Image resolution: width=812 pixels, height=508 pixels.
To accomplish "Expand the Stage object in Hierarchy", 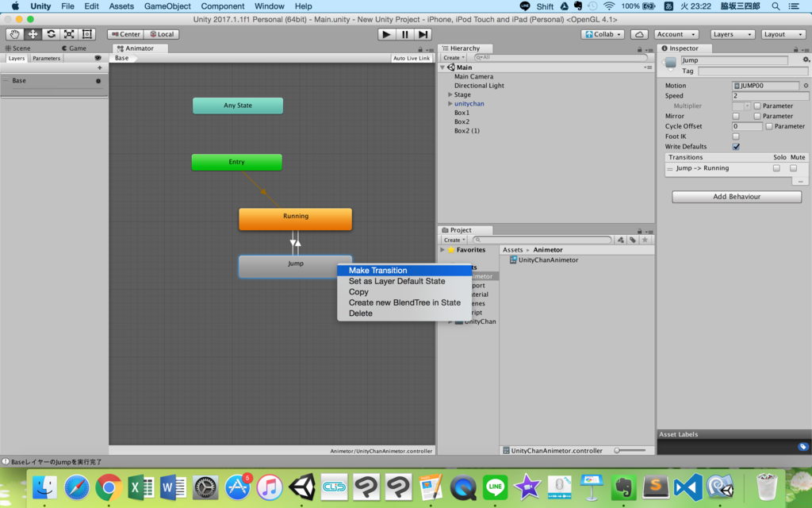I will tap(450, 94).
